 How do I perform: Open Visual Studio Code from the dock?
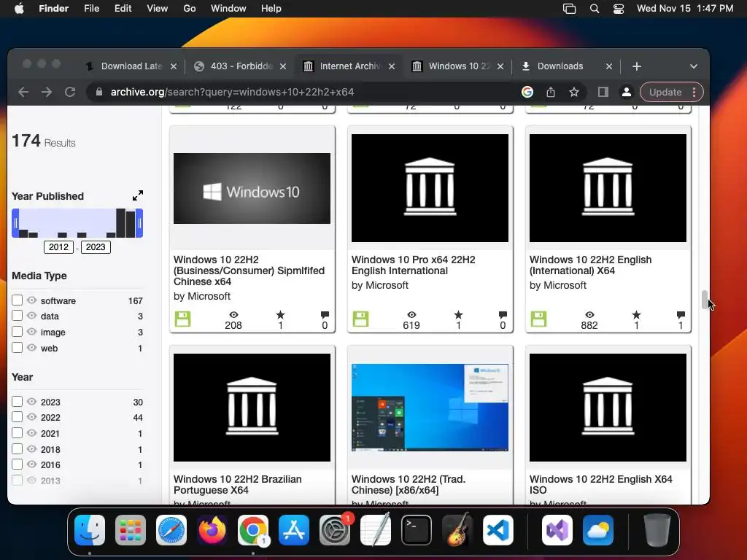pos(498,530)
